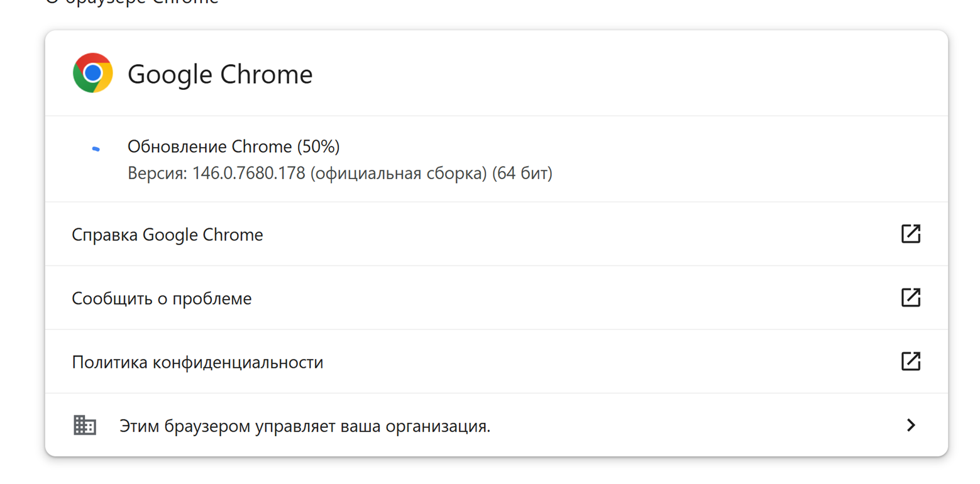
Task: Click the blue update progress spinner
Action: 96,149
